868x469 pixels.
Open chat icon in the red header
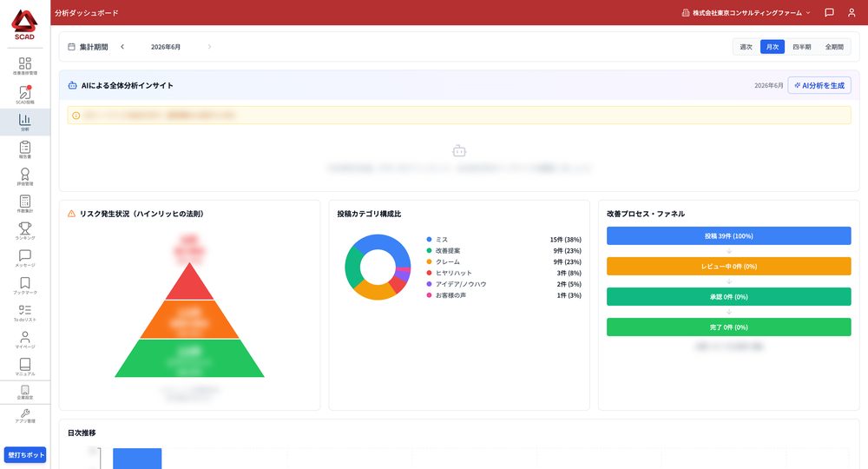point(829,12)
